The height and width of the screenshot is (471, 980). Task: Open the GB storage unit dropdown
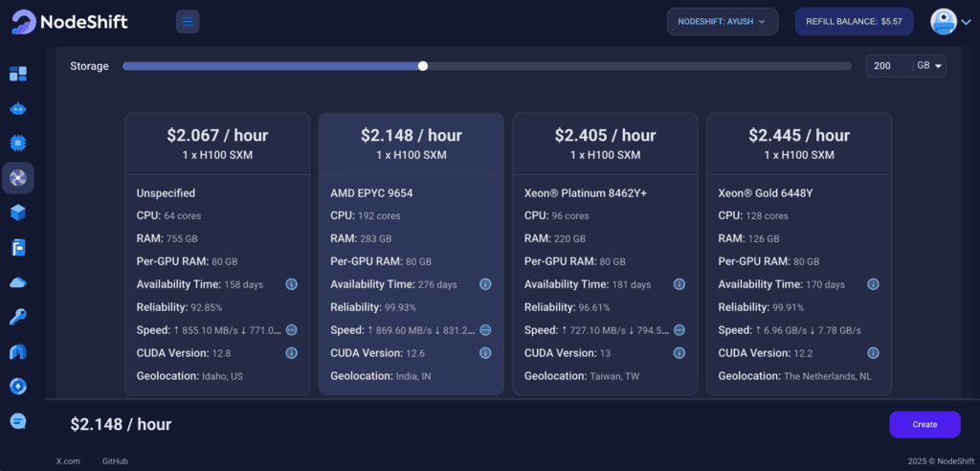(930, 66)
